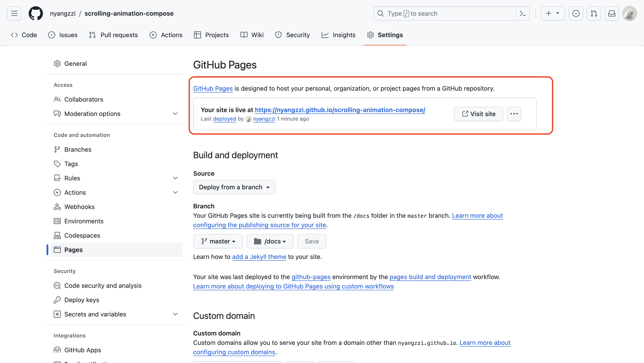
Task: Open the master branch selector
Action: click(x=218, y=241)
